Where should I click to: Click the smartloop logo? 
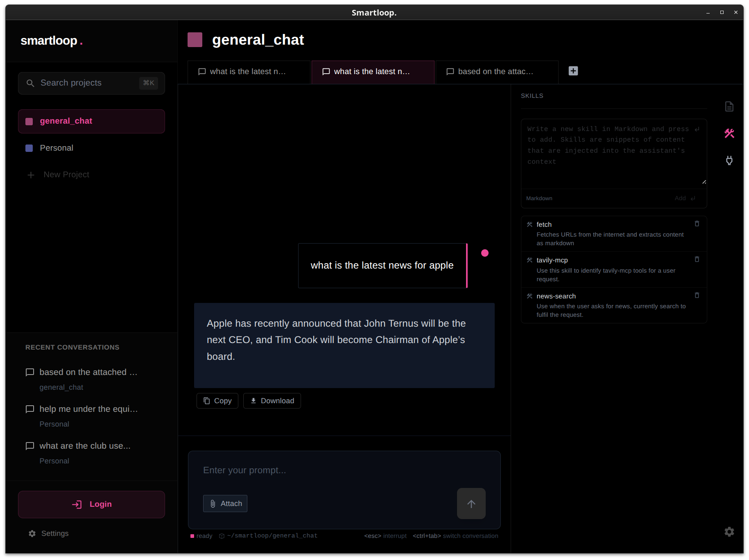pos(52,41)
